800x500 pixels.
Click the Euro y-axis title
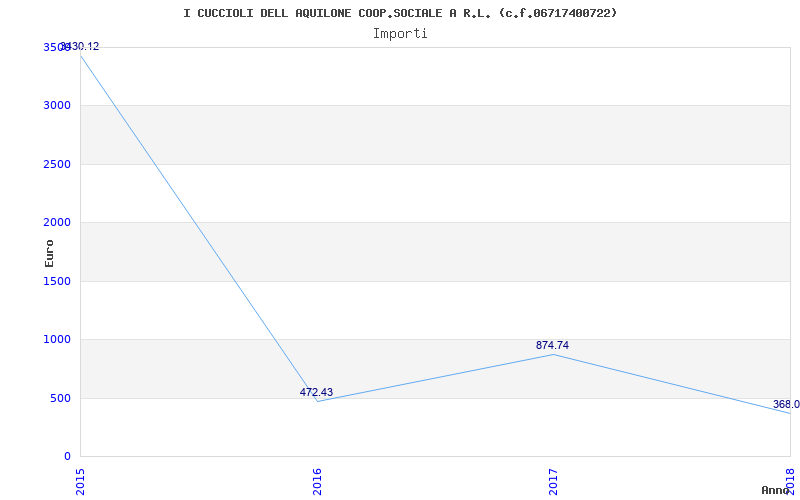coord(49,253)
